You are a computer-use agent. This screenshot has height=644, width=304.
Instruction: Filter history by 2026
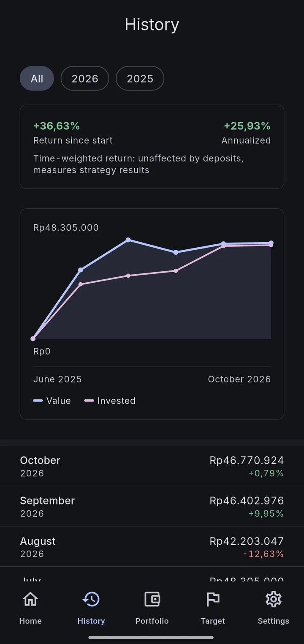click(x=85, y=79)
